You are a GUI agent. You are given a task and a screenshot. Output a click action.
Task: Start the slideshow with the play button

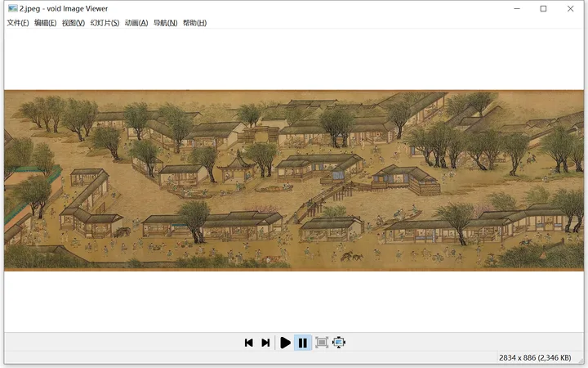coord(285,343)
